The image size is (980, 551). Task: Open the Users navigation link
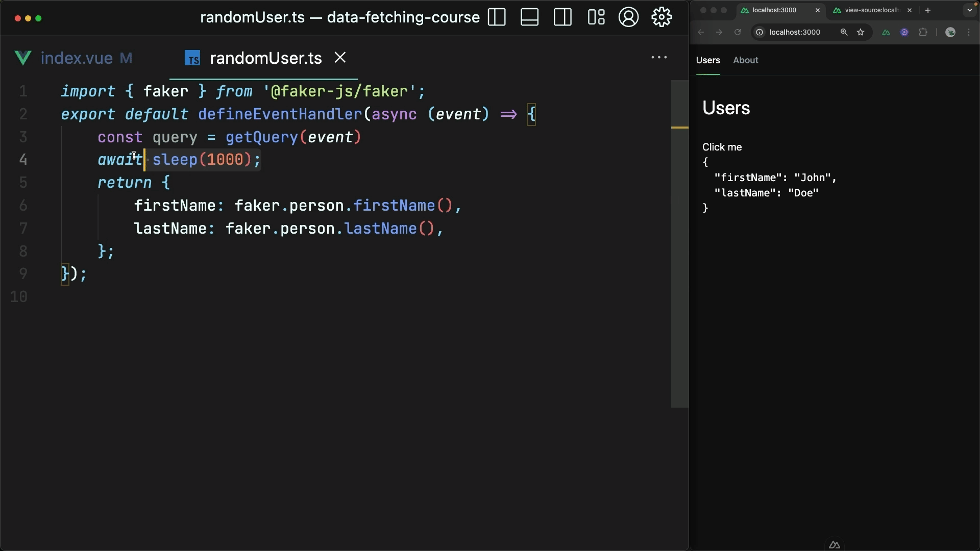click(x=708, y=60)
